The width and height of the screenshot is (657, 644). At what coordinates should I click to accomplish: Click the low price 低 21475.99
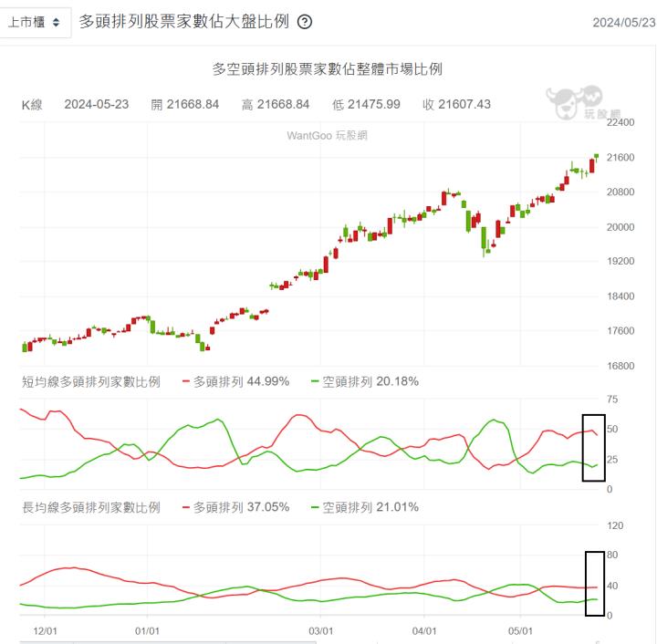click(x=366, y=104)
